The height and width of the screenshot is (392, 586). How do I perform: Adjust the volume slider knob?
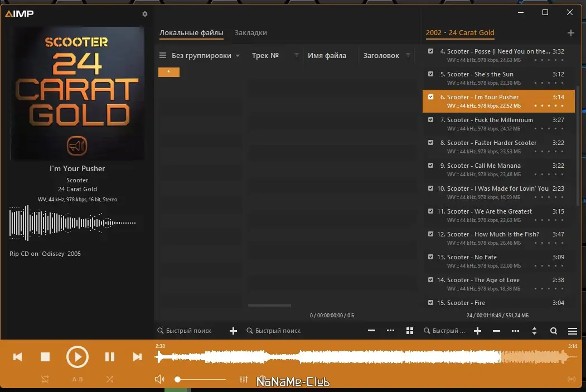click(x=178, y=380)
